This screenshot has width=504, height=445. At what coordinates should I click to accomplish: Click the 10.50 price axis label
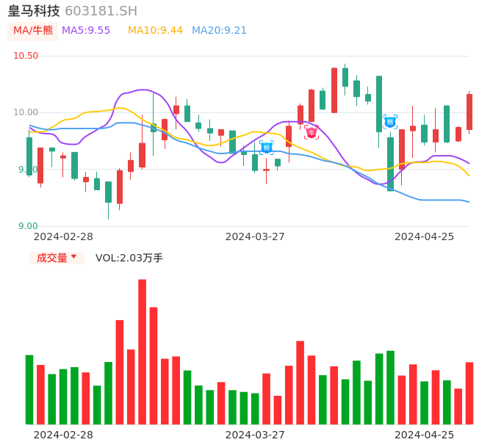point(26,56)
